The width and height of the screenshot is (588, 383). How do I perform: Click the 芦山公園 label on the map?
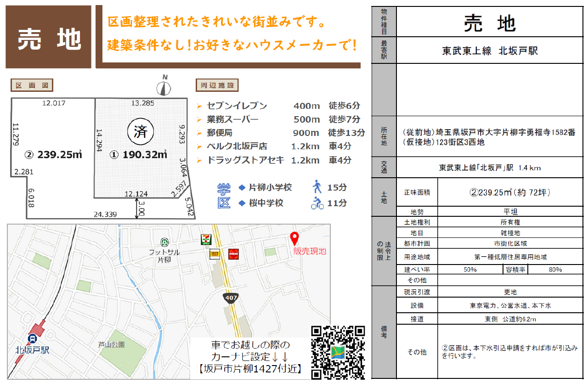111,344
